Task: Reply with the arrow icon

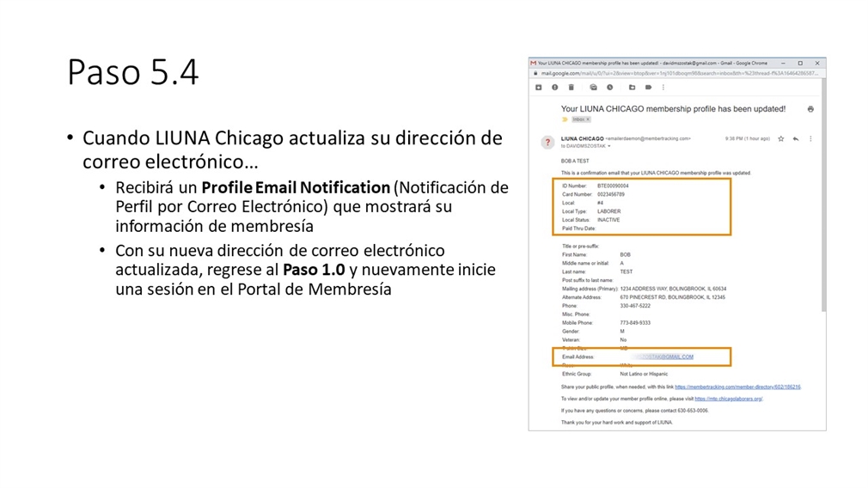Action: [796, 139]
